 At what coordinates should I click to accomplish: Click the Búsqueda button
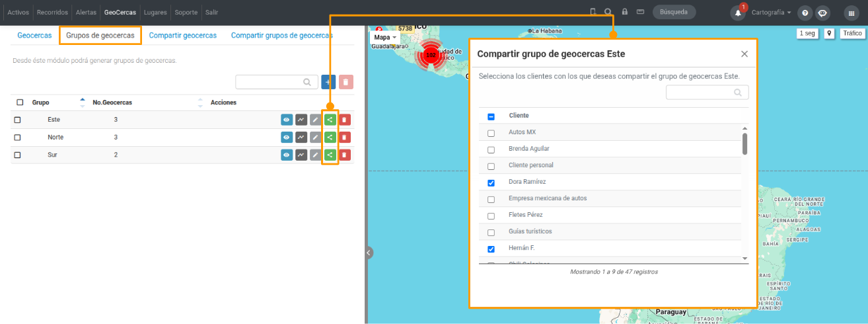pyautogui.click(x=674, y=12)
